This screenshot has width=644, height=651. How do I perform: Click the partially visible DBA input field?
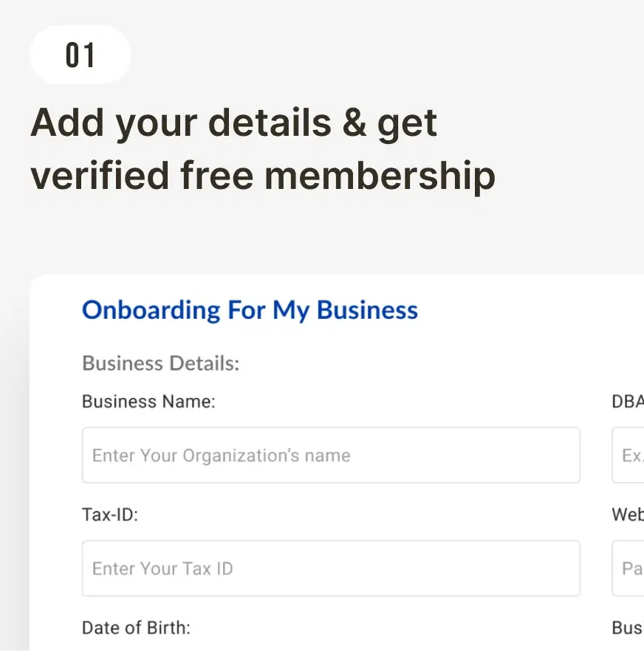[x=628, y=455]
